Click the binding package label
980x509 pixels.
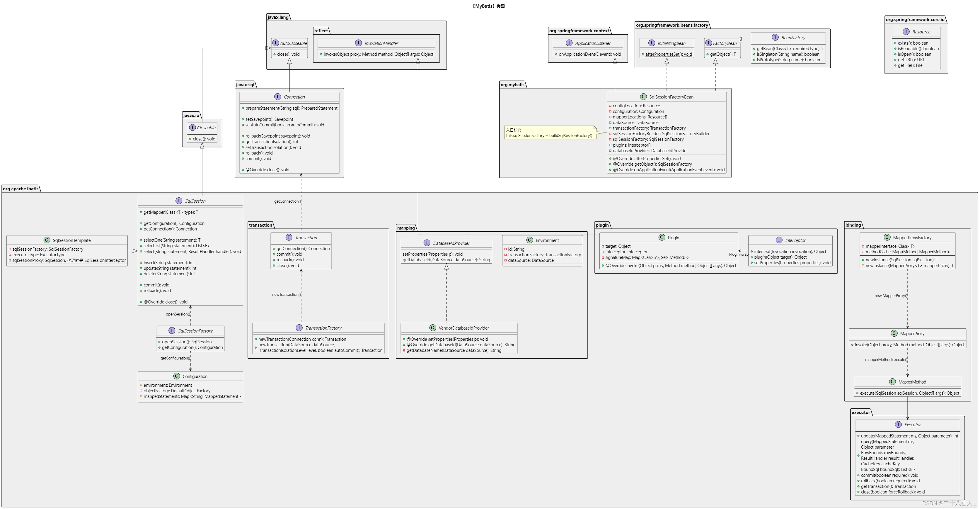[853, 225]
